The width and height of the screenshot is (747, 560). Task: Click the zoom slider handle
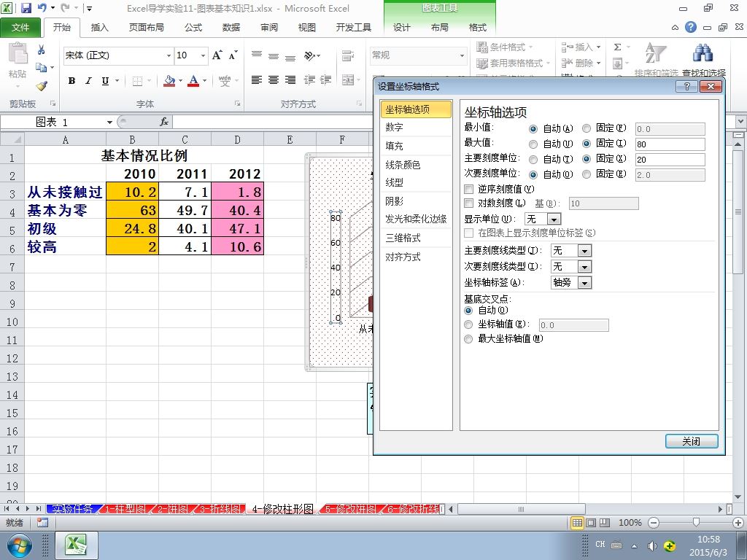coord(696,523)
